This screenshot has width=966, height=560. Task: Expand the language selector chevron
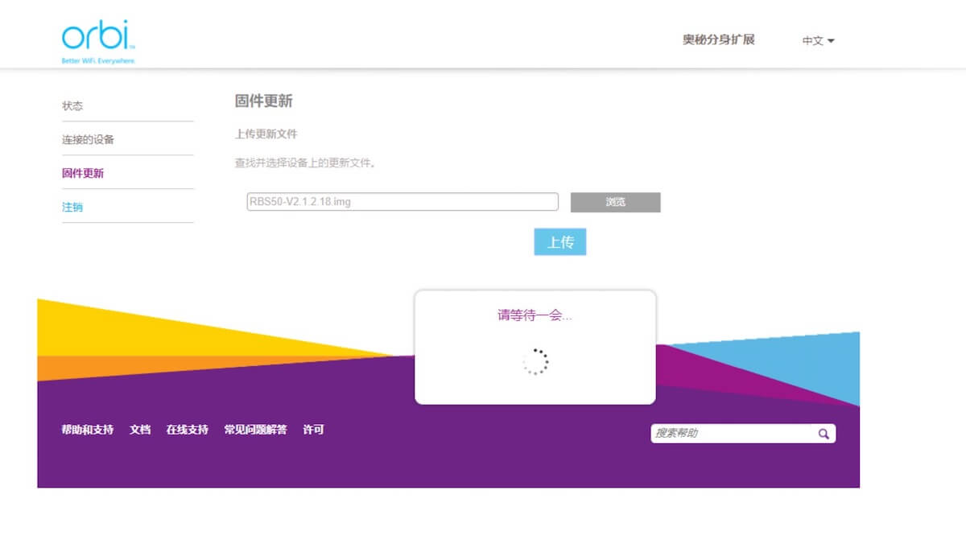832,41
